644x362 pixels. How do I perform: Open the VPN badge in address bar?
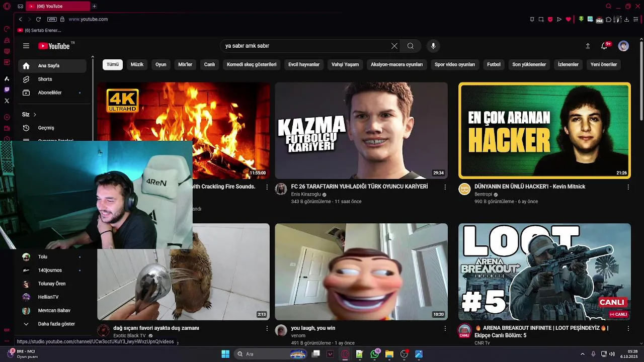coord(52,19)
